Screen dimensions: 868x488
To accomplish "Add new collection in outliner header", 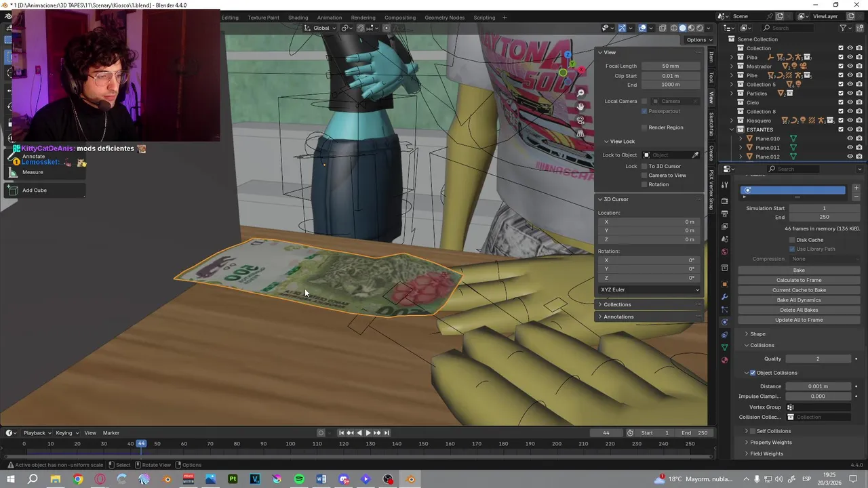I will (860, 28).
